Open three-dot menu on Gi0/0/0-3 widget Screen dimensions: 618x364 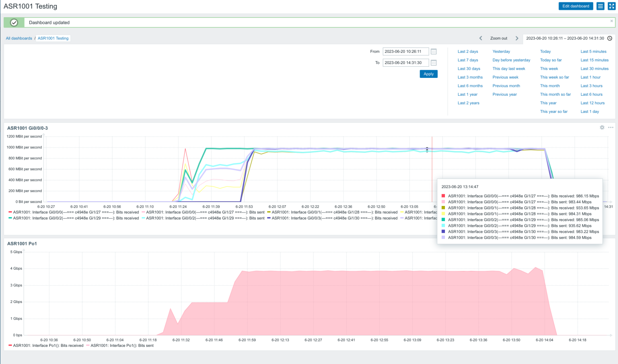click(x=611, y=127)
